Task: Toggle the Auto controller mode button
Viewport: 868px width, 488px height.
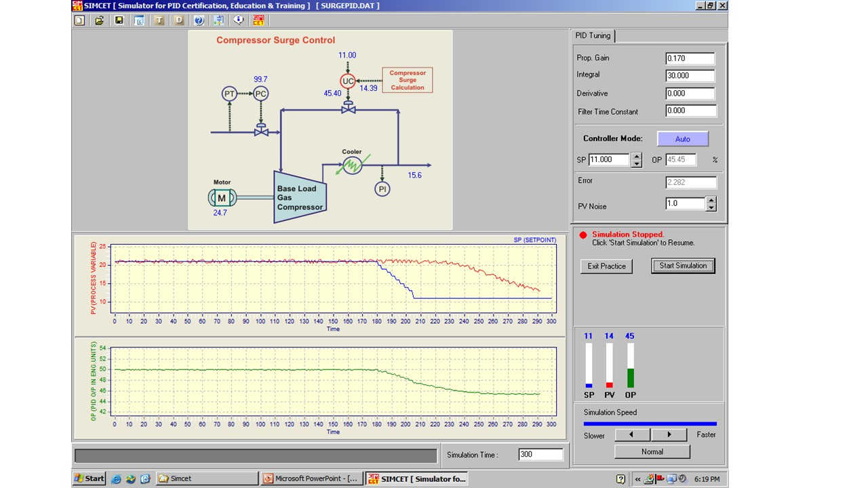Action: (x=683, y=139)
